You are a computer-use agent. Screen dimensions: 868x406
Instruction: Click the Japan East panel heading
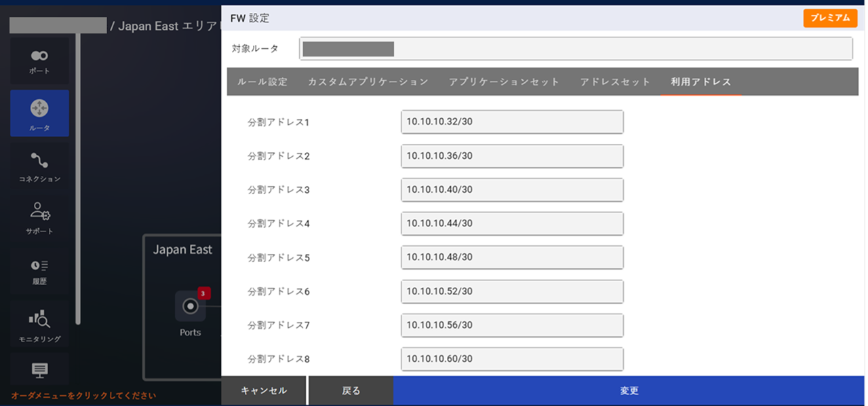tap(182, 250)
